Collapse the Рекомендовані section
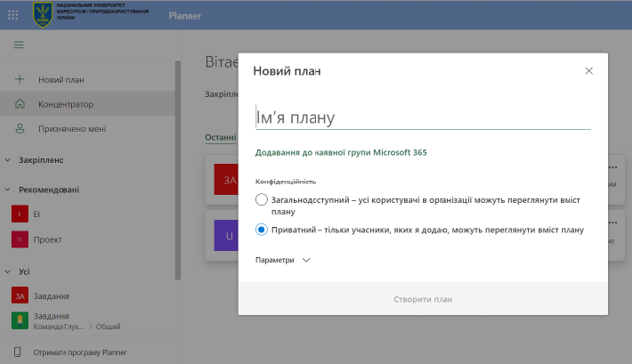The height and width of the screenshot is (364, 632). 7,189
